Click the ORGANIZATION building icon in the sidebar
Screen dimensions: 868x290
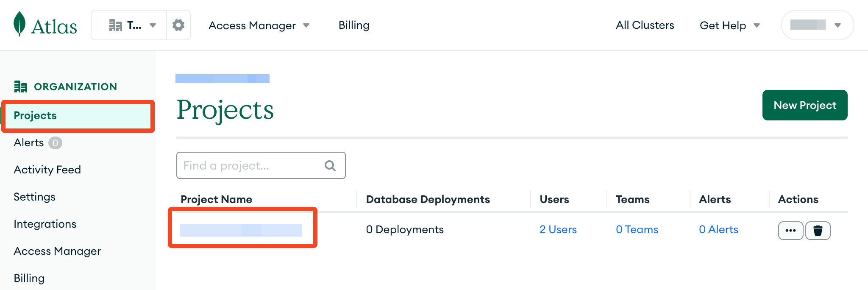point(20,86)
